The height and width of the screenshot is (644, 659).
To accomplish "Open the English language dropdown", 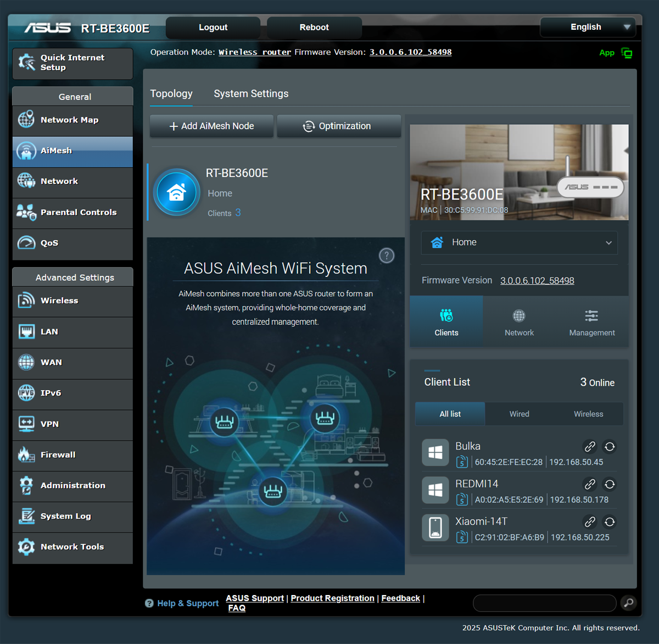I will pyautogui.click(x=588, y=27).
